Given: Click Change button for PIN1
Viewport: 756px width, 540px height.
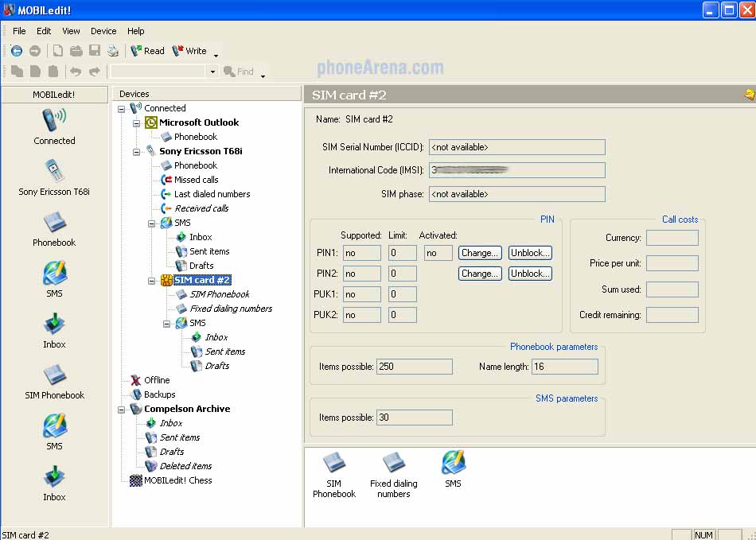Looking at the screenshot, I should (x=480, y=253).
